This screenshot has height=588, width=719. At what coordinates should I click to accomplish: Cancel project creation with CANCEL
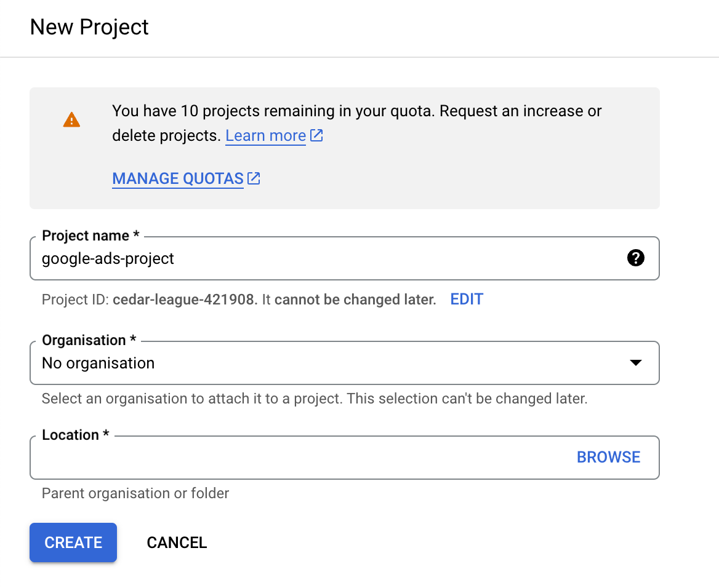pos(177,542)
